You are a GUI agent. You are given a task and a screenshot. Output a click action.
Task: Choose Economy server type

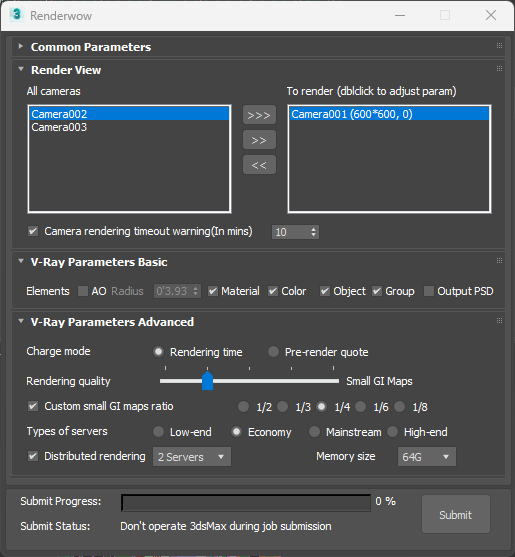point(236,432)
